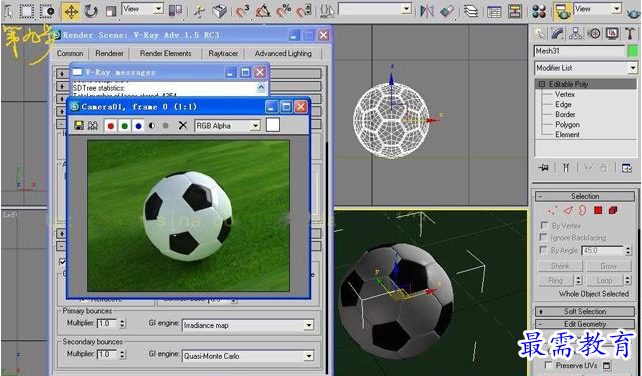Switch to the Render Elements tab
This screenshot has height=376, width=642.
[x=165, y=53]
